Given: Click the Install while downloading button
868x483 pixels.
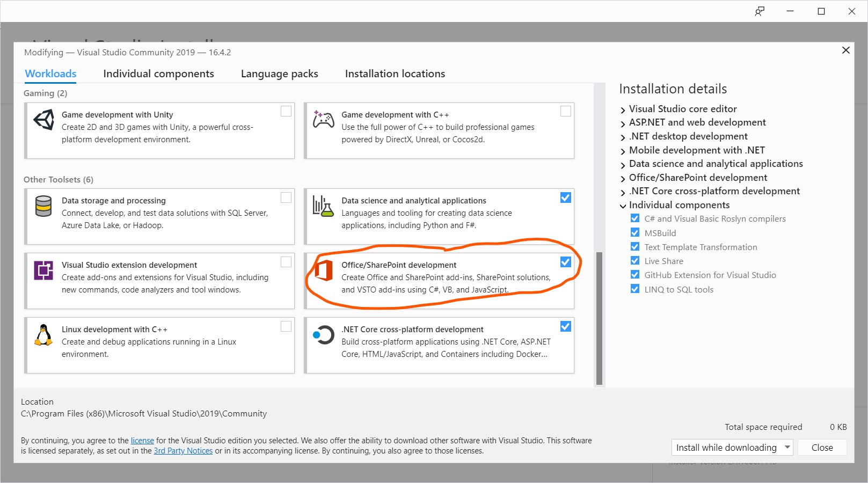Looking at the screenshot, I should tap(726, 447).
